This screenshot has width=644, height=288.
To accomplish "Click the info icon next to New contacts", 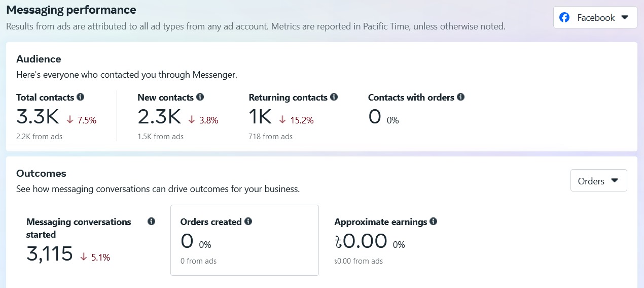I will point(200,97).
